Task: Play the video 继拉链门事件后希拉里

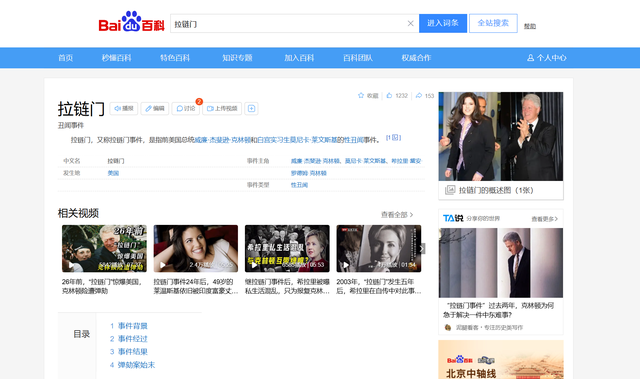Action: [287, 248]
